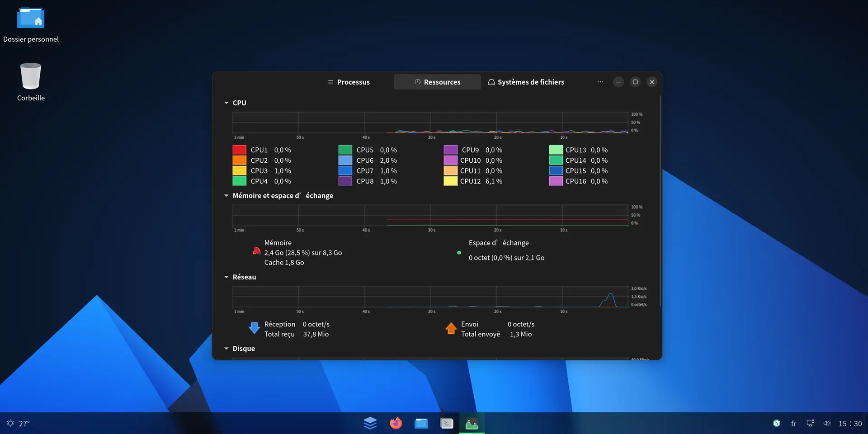Screen dimensions: 868x434
Task: Change the CPU1 red color swatch
Action: click(x=240, y=150)
